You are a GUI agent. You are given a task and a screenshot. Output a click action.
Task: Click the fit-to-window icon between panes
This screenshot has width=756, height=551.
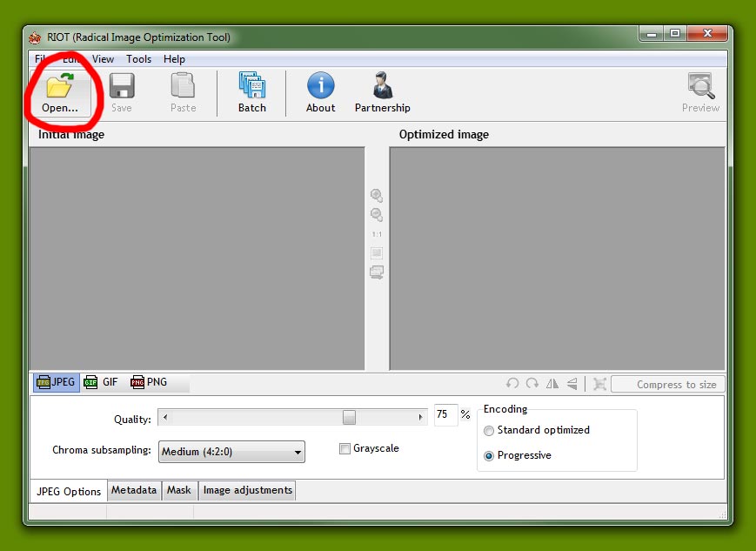click(x=377, y=252)
